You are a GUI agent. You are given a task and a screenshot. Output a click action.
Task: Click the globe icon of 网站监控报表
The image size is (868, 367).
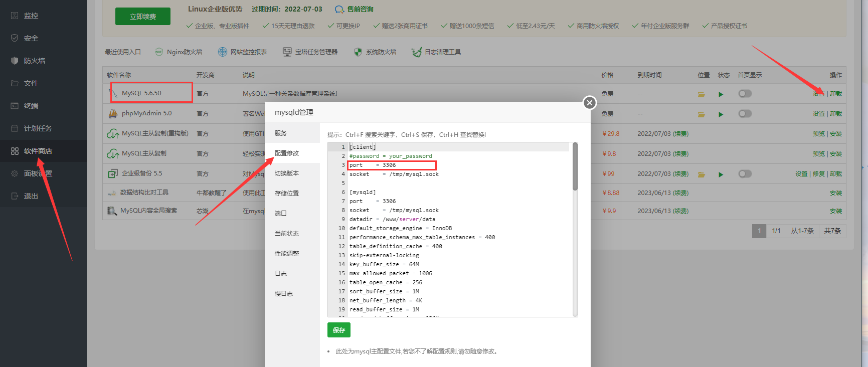click(223, 52)
